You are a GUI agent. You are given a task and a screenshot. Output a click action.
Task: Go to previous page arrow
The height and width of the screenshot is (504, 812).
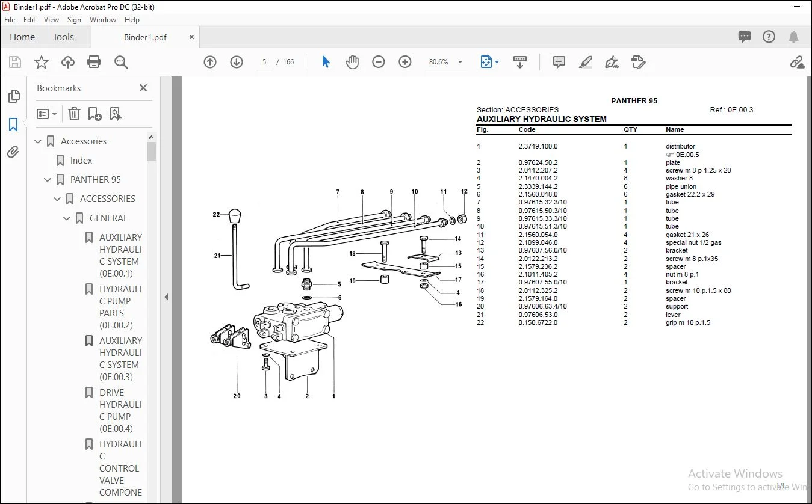coord(210,62)
